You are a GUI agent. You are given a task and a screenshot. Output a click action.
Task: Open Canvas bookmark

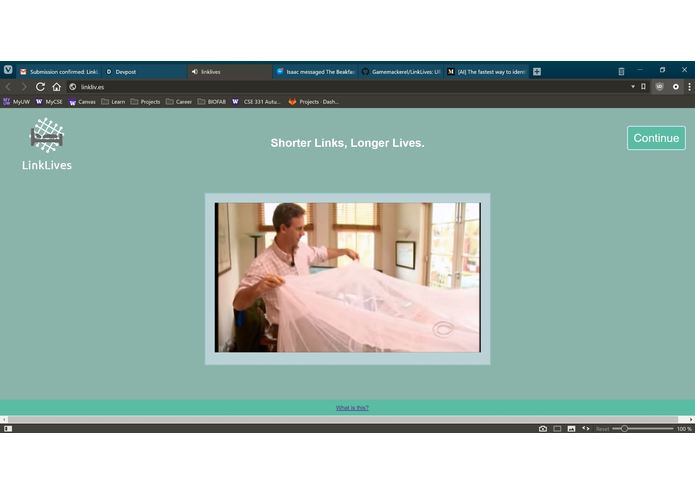tap(82, 102)
